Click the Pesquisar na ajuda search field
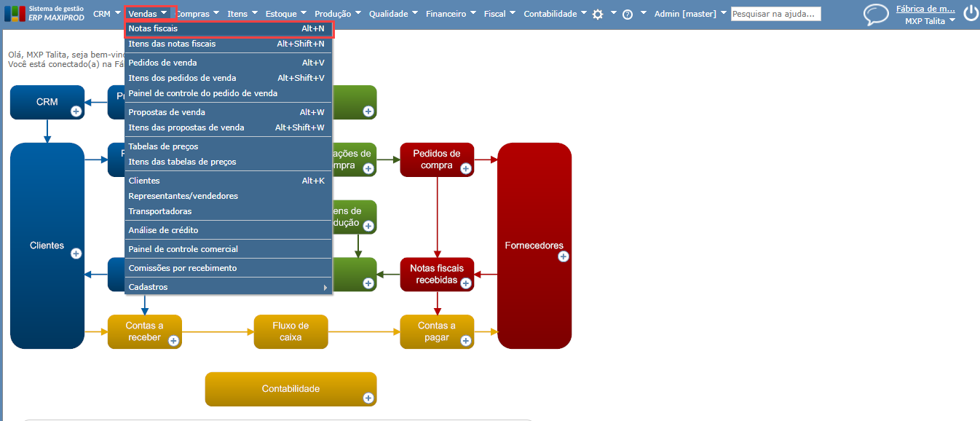Image resolution: width=980 pixels, height=421 pixels. click(776, 14)
